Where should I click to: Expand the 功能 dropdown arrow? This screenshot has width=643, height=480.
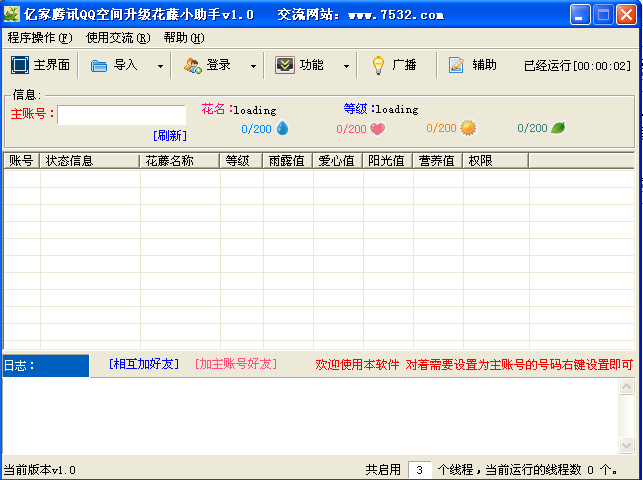click(x=347, y=66)
